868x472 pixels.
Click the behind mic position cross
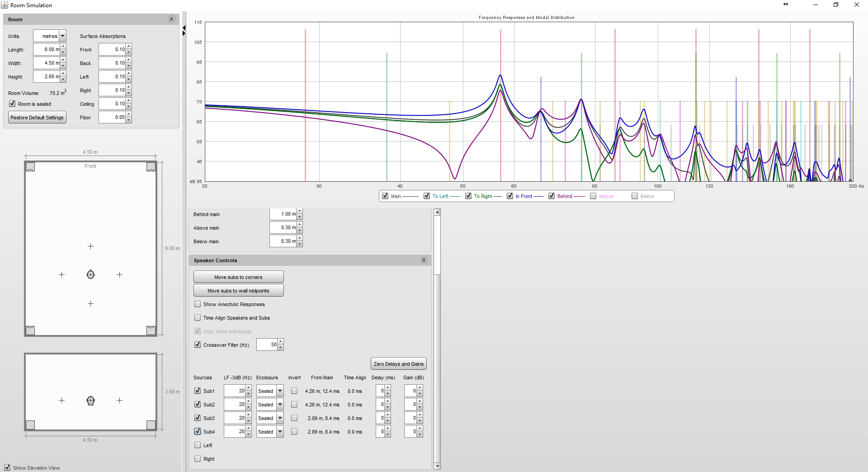point(90,303)
